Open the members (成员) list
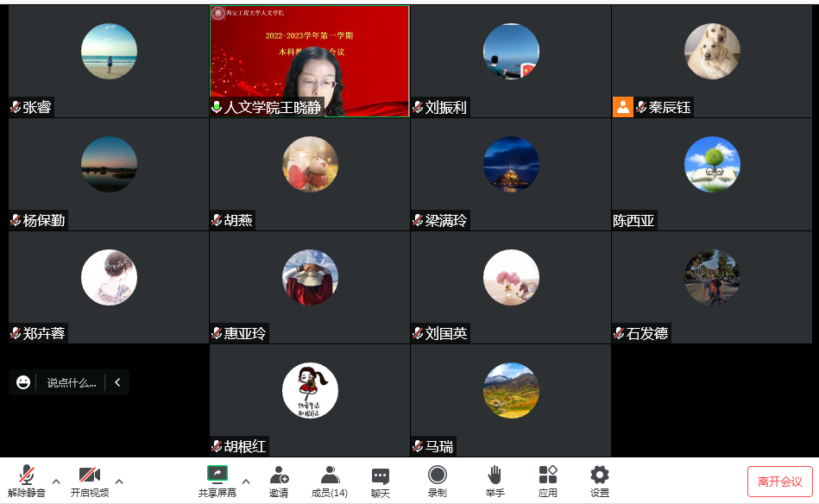 pyautogui.click(x=329, y=481)
